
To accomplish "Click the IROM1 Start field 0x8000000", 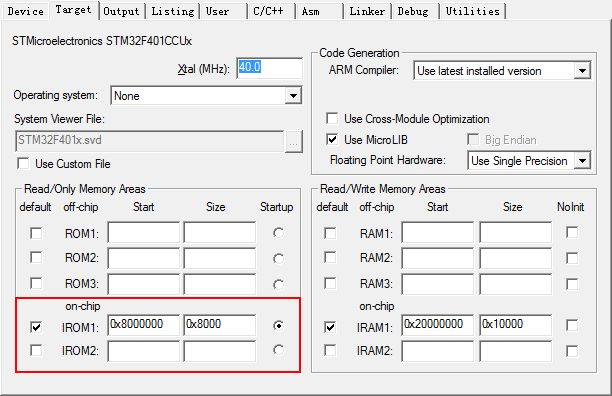I will [x=143, y=325].
